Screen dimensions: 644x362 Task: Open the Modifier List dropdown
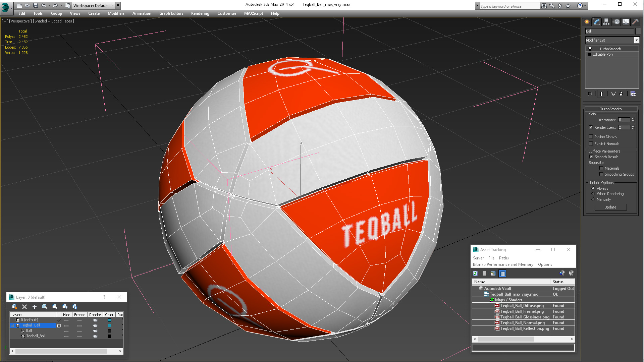(x=636, y=40)
